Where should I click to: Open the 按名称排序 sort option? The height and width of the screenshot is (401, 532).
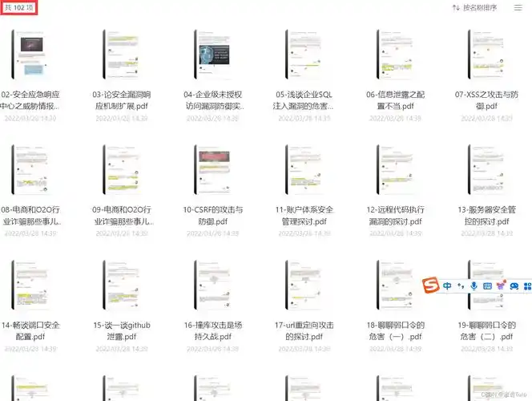pos(474,7)
